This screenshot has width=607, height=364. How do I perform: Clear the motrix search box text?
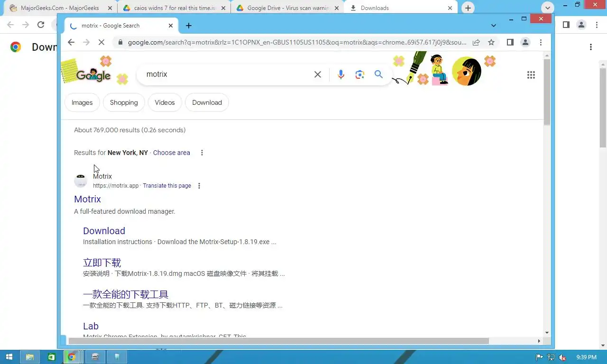pyautogui.click(x=318, y=74)
